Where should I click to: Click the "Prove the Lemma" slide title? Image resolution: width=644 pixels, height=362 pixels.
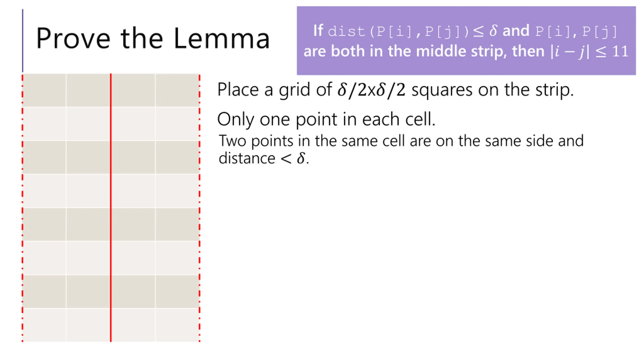pos(153,38)
